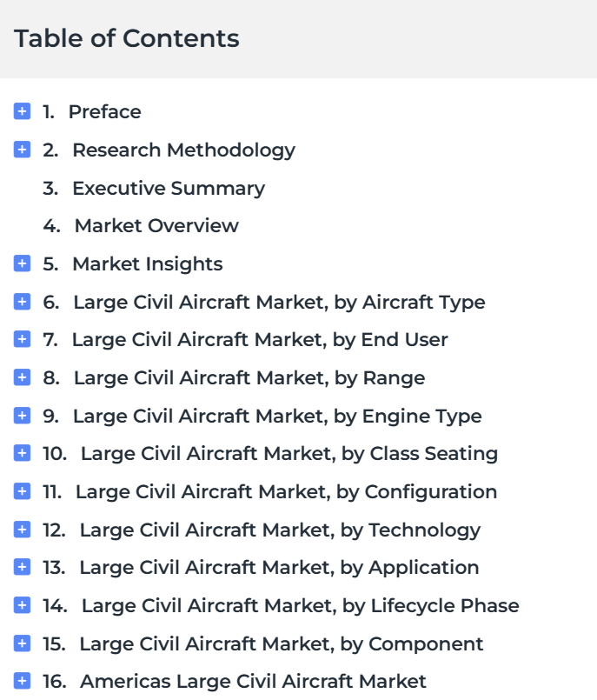
Task: Click the Table of Contents heading
Action: (127, 38)
